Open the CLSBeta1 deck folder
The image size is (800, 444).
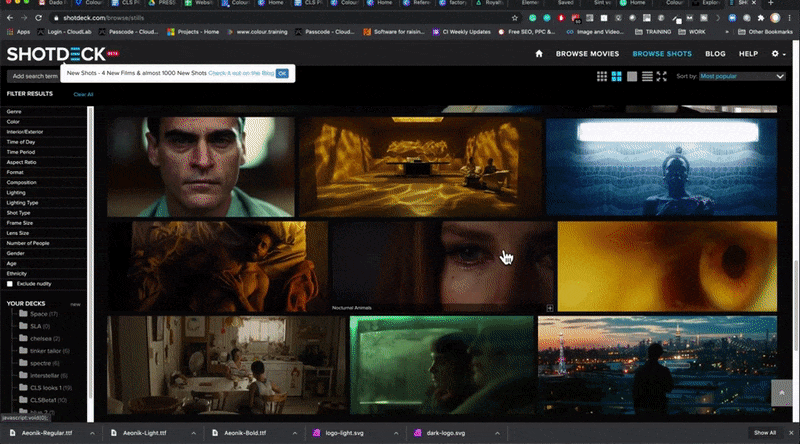point(43,400)
